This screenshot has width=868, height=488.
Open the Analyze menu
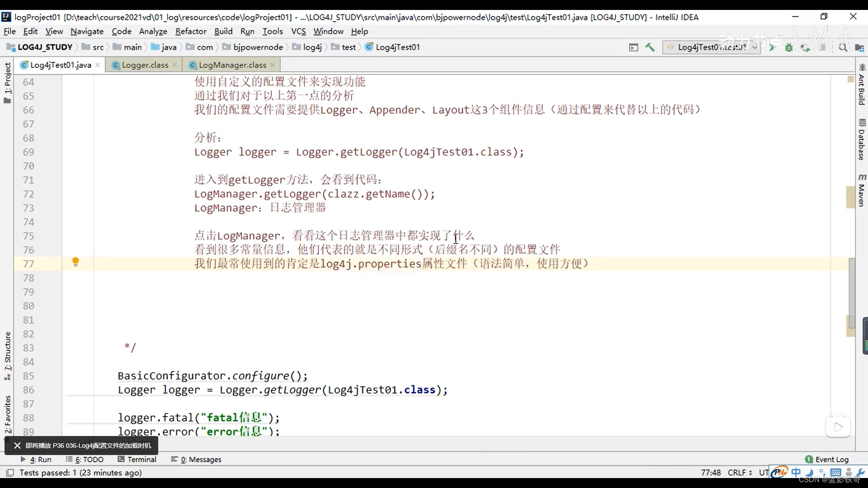153,31
